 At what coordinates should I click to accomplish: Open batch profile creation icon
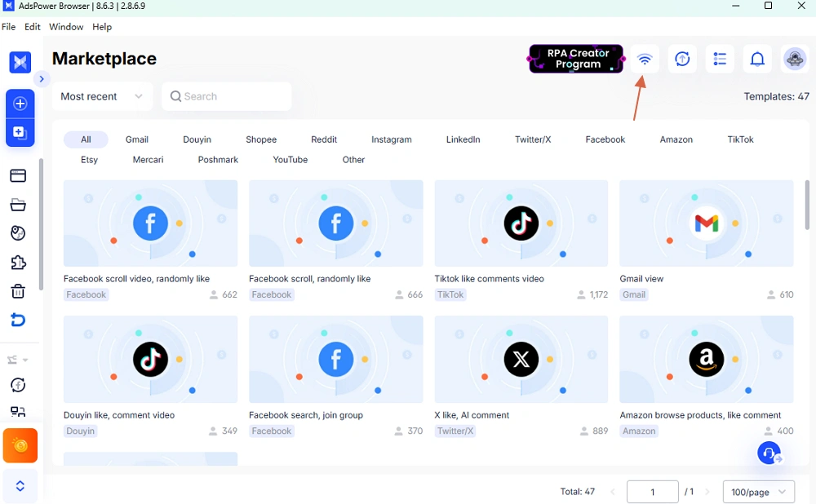(20, 133)
